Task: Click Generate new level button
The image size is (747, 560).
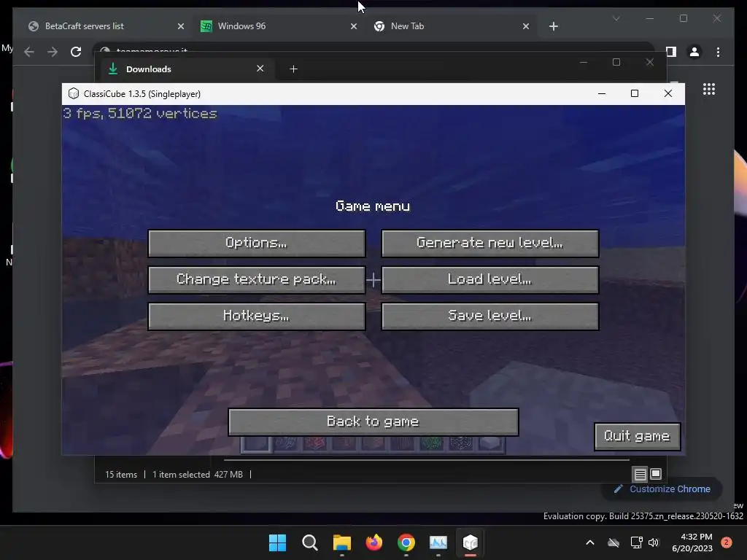Action: (x=489, y=244)
